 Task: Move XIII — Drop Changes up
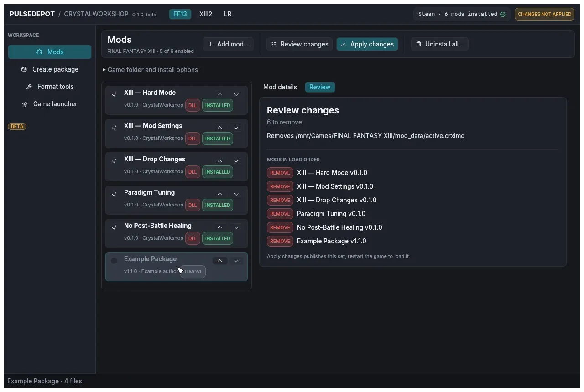tap(220, 161)
